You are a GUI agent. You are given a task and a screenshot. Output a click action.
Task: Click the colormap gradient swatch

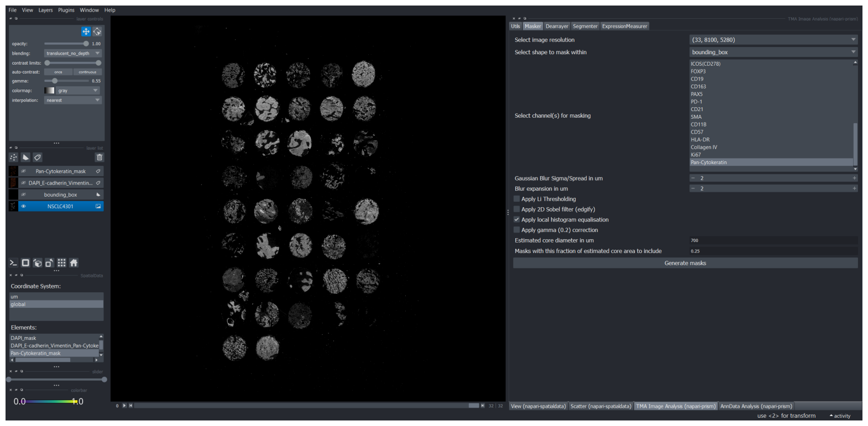point(50,91)
